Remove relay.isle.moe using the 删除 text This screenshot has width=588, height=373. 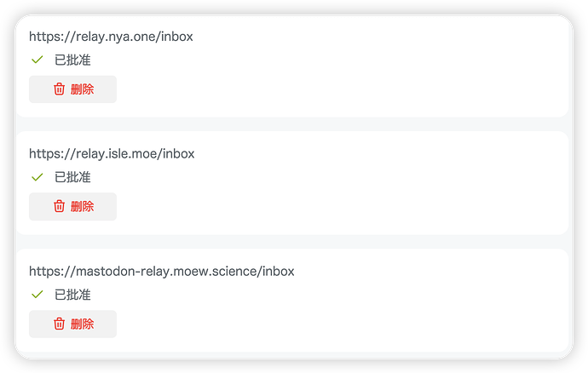[x=82, y=206]
